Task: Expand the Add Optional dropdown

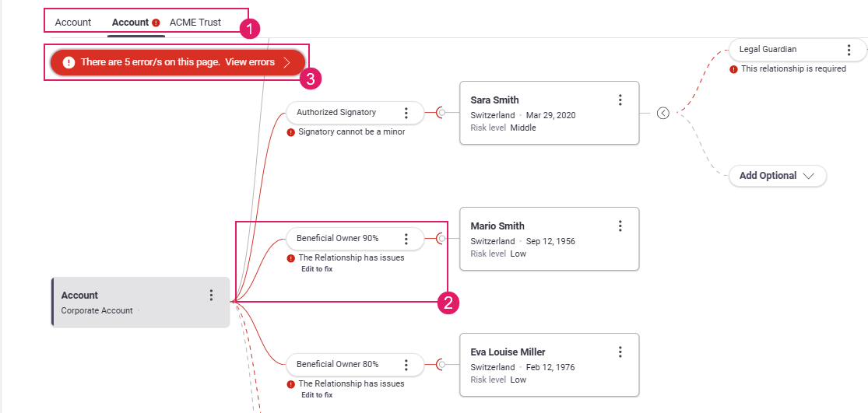Action: (x=777, y=176)
